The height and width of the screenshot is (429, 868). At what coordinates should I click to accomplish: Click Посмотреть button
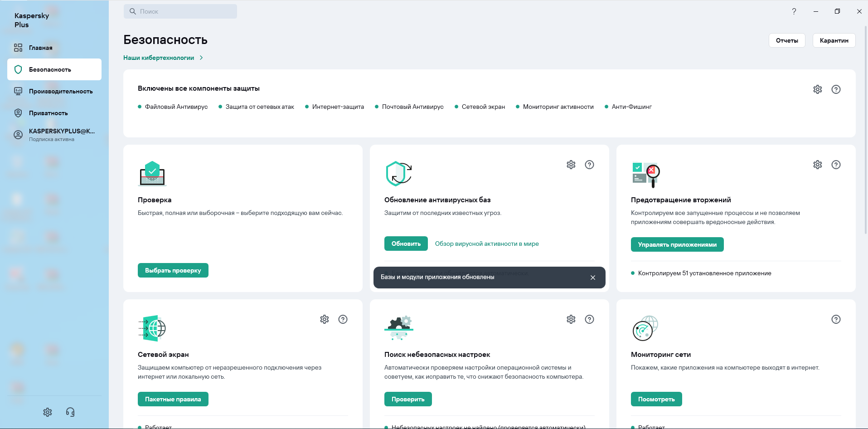point(656,399)
